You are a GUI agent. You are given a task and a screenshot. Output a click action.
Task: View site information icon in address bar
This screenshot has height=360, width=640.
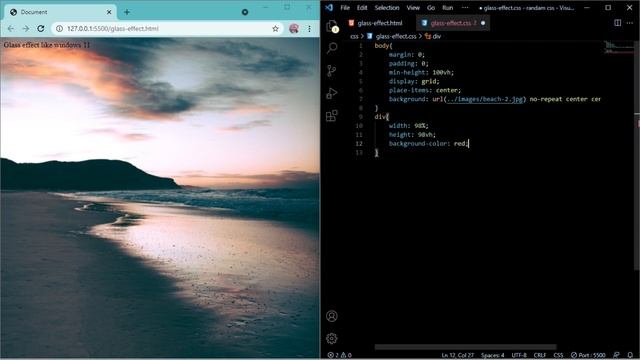60,29
